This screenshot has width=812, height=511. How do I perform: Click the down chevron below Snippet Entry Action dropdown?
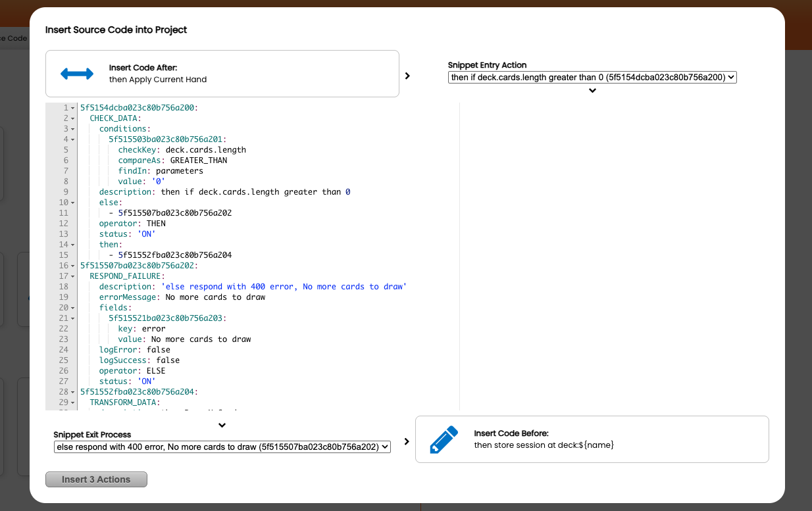(x=592, y=91)
